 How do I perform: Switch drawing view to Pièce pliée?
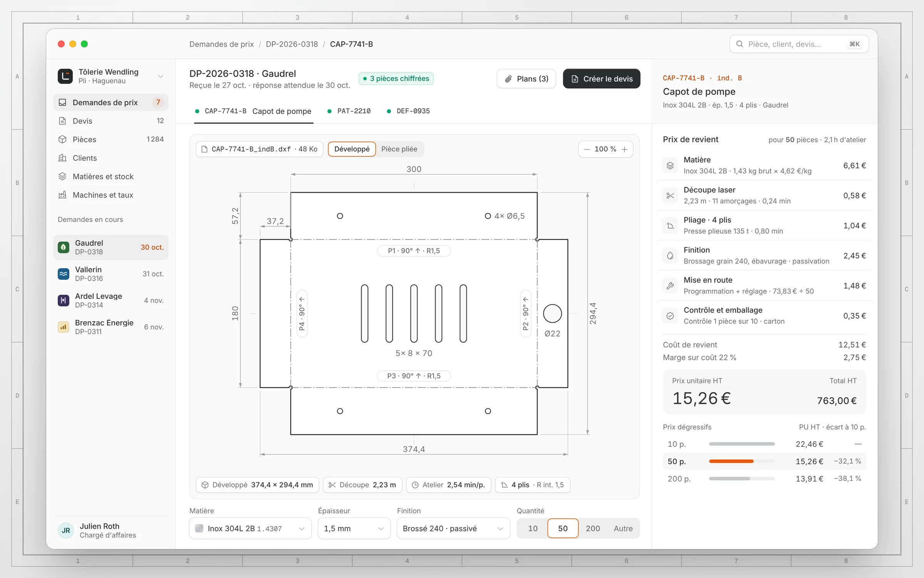click(x=399, y=149)
